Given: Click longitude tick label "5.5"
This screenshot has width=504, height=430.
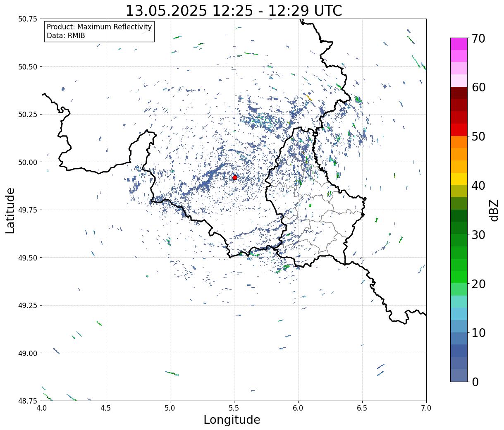Looking at the screenshot, I should pos(234,408).
